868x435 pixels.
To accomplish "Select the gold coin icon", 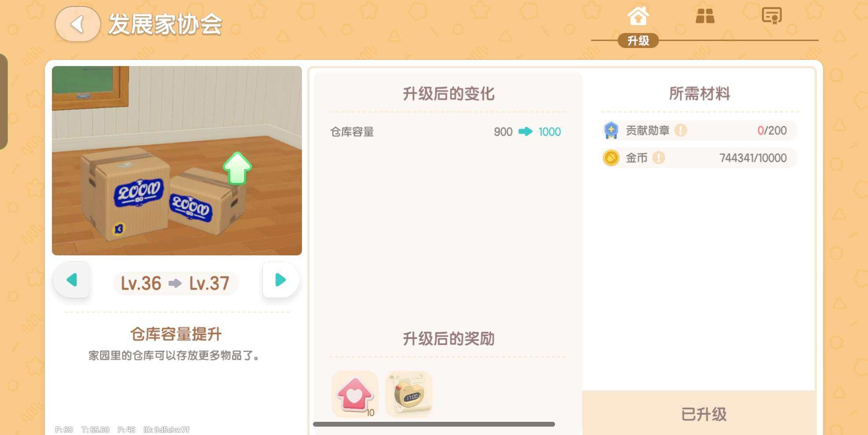I will (611, 158).
